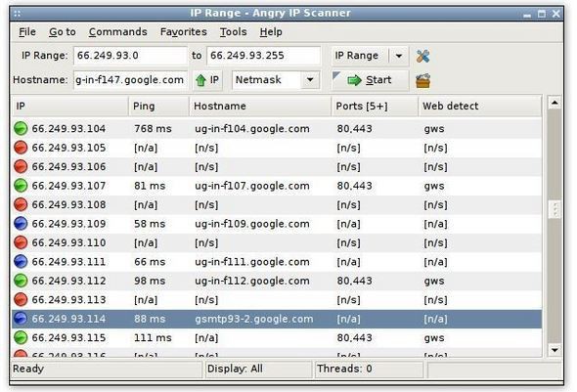Click the red status icon for 66.249.93.105
The width and height of the screenshot is (577, 392).
click(x=21, y=148)
